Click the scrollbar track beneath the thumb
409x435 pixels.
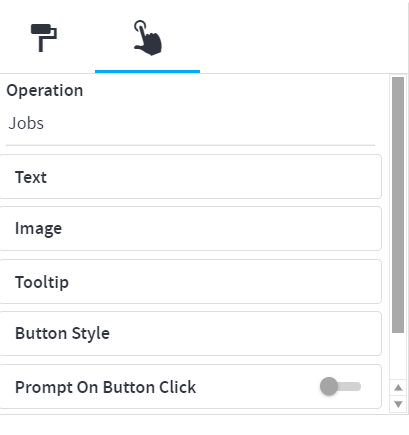pos(398,356)
